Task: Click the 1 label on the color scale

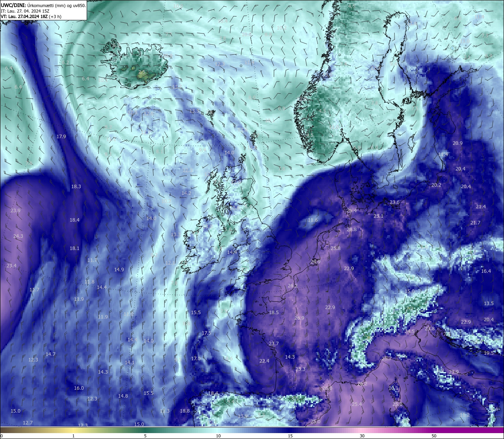Action: (x=74, y=436)
